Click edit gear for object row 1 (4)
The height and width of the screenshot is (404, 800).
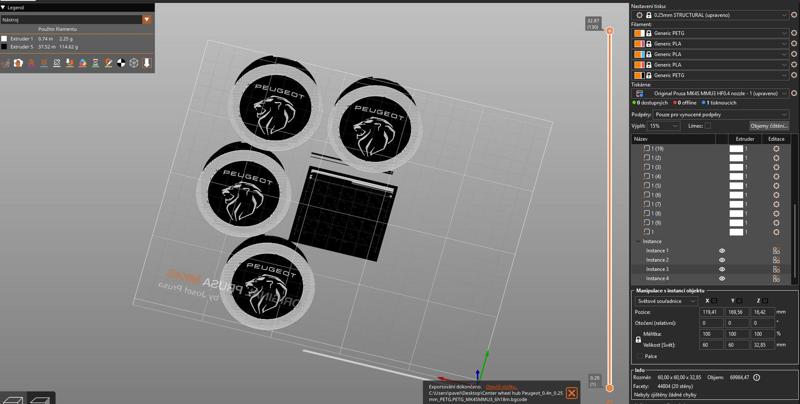click(x=776, y=176)
